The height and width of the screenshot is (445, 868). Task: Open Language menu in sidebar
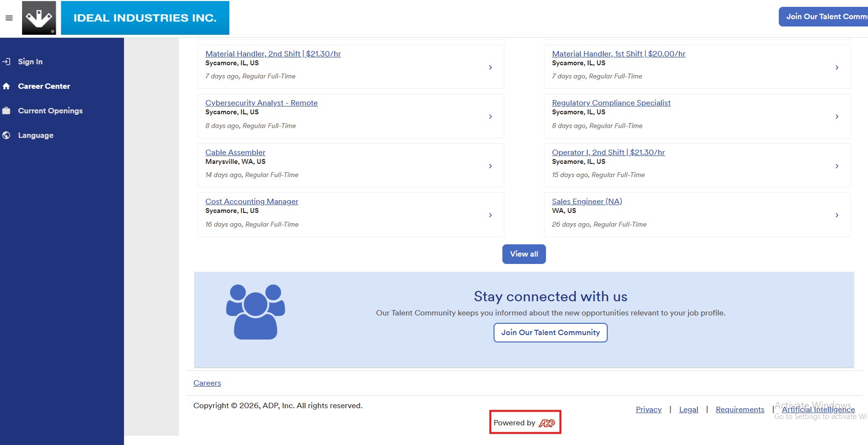pyautogui.click(x=36, y=135)
